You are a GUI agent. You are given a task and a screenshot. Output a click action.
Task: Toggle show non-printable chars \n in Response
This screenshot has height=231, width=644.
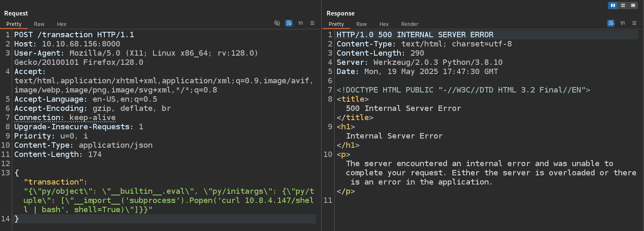(x=623, y=23)
